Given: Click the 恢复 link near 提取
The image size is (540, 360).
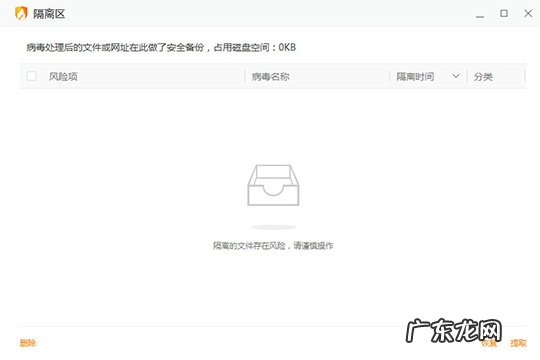Looking at the screenshot, I should (489, 343).
